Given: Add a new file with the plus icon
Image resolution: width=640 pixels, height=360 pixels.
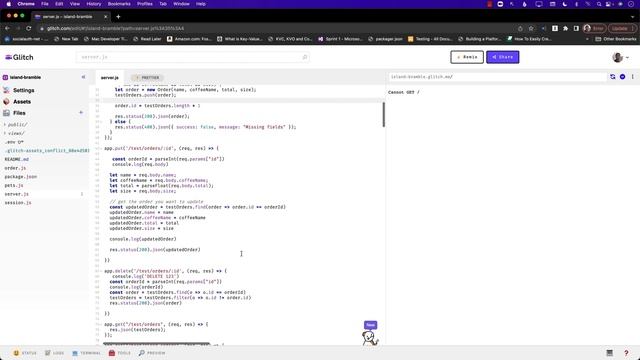Looking at the screenshot, I should (81, 113).
